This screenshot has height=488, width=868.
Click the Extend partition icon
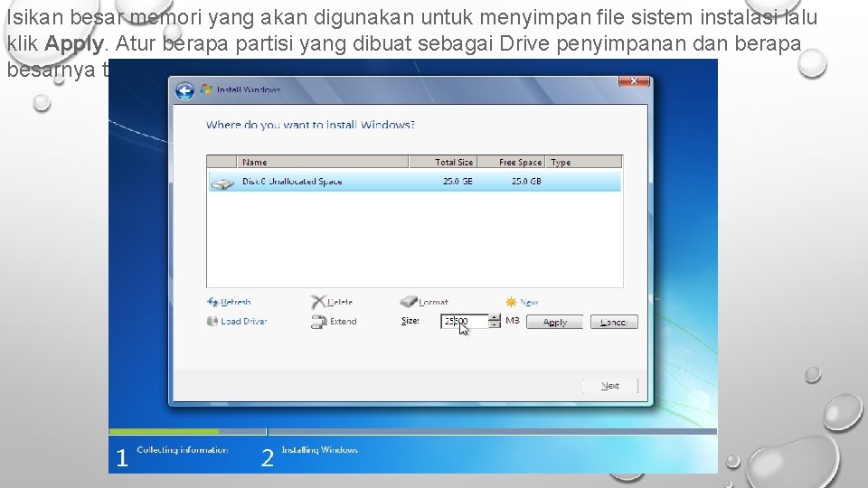[319, 322]
